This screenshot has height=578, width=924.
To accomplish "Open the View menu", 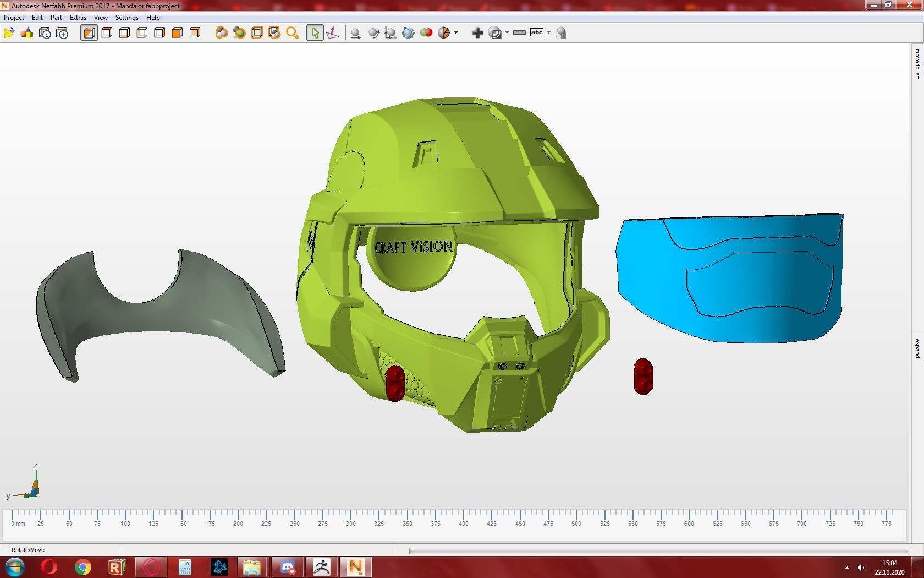I will (101, 18).
